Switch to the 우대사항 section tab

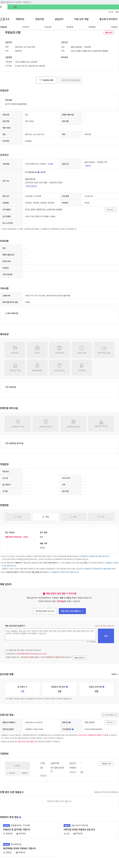[48, 27]
